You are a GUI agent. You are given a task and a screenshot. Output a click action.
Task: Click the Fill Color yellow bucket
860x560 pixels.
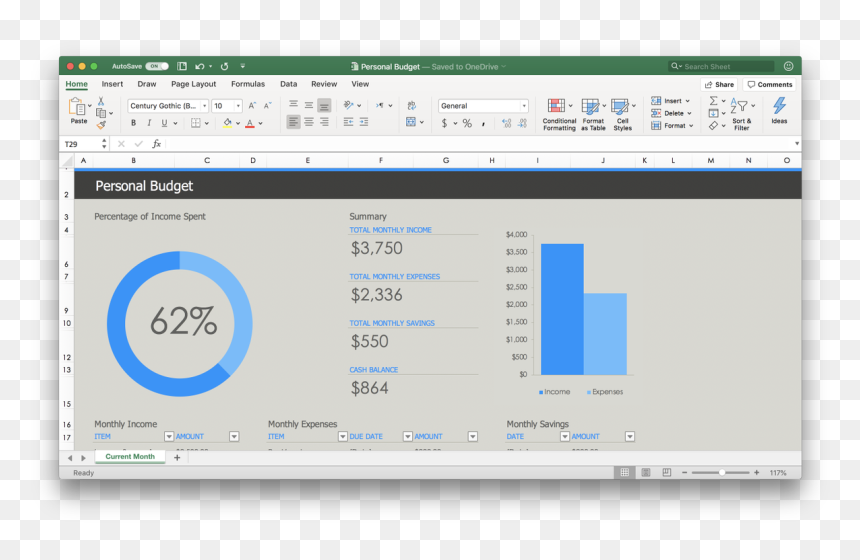(227, 123)
